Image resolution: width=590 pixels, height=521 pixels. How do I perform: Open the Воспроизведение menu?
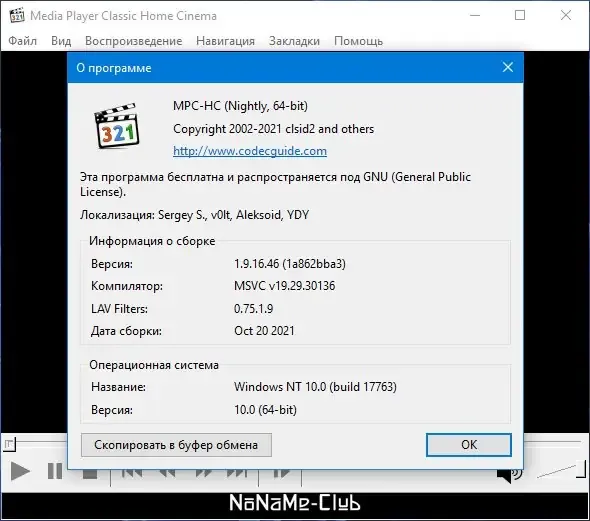pyautogui.click(x=134, y=41)
